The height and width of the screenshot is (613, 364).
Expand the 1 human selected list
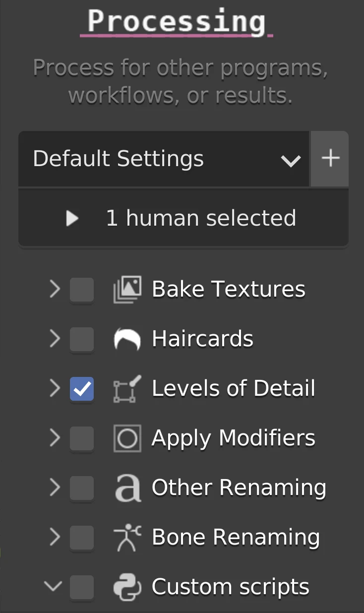72,218
